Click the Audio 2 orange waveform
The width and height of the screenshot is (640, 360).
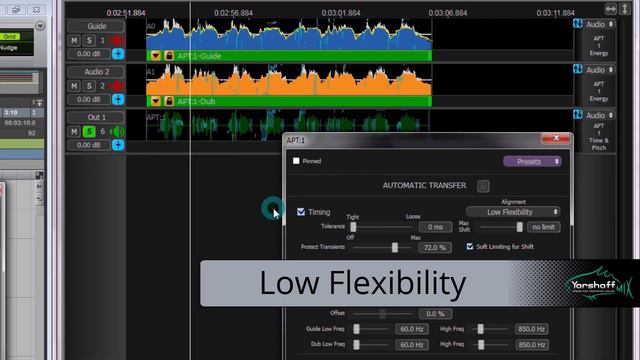pyautogui.click(x=289, y=81)
